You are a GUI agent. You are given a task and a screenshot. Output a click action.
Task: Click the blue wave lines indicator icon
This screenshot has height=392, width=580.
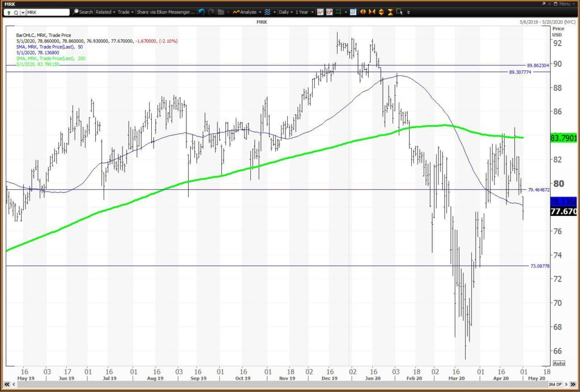(267, 12)
